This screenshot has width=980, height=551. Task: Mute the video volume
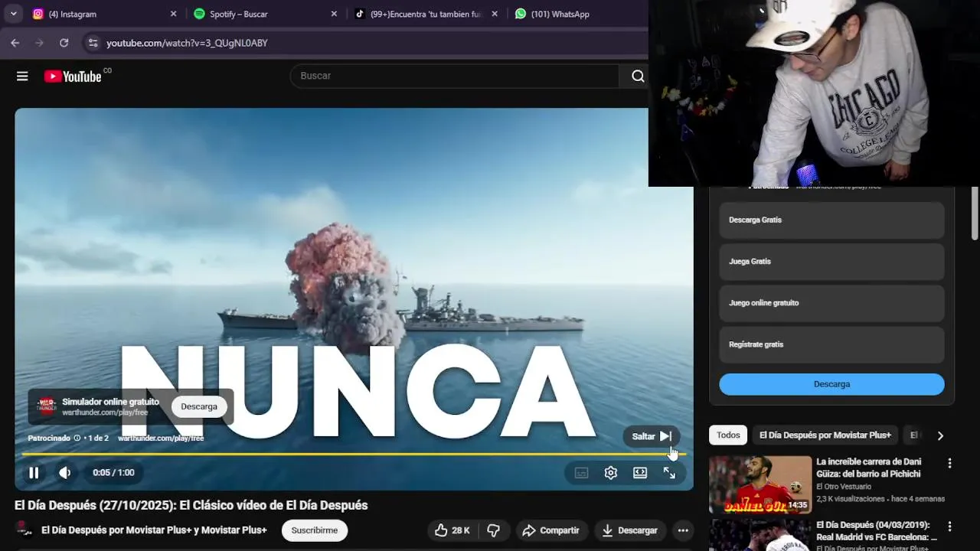point(65,473)
